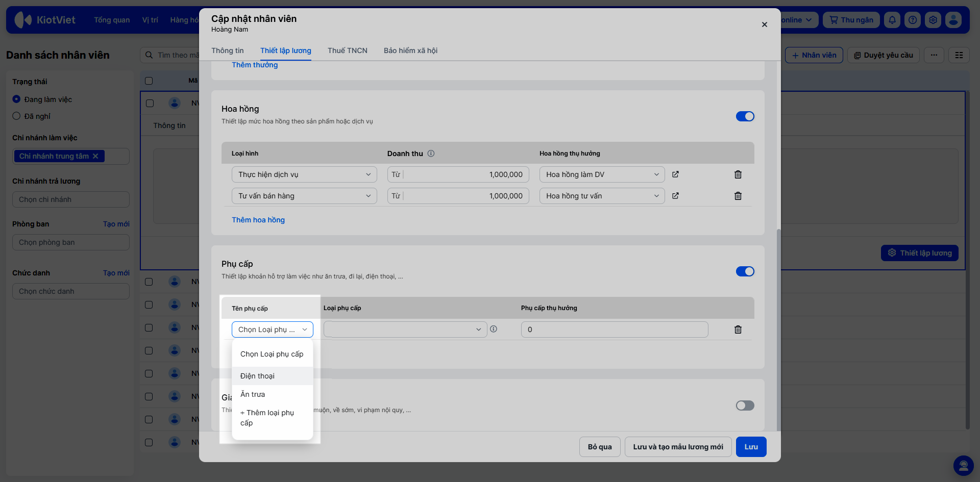Select the Chọn Loại phụ cấp placeholder option
The width and height of the screenshot is (980, 482).
pos(273,354)
